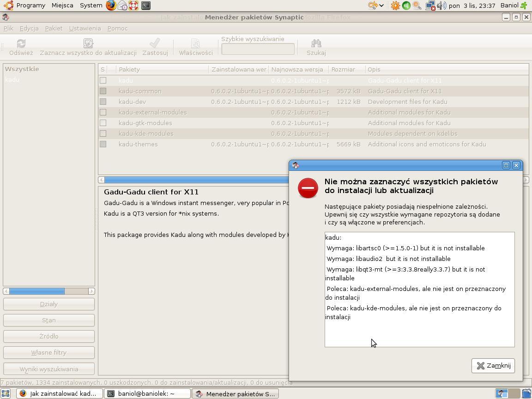Open the Plik menu

click(8, 29)
